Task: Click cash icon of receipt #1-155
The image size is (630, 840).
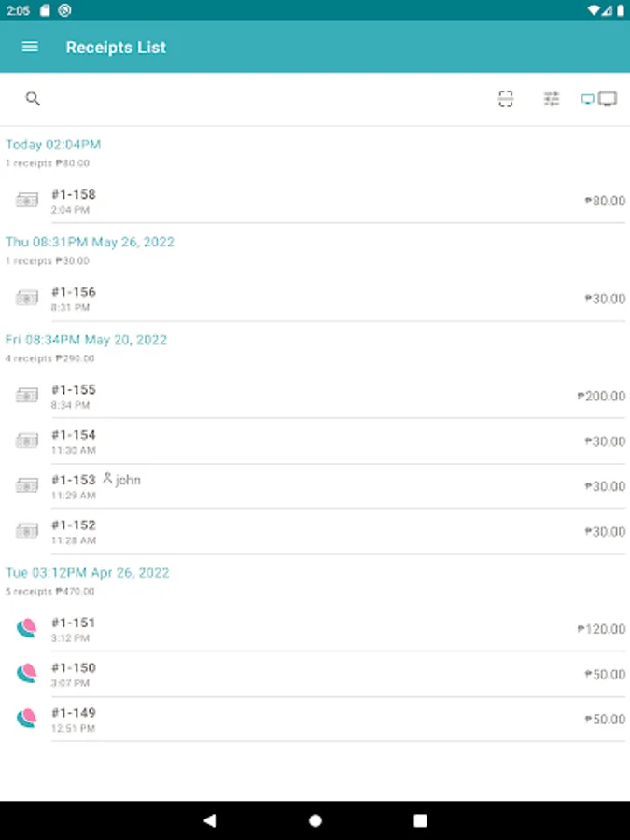Action: pos(27,396)
